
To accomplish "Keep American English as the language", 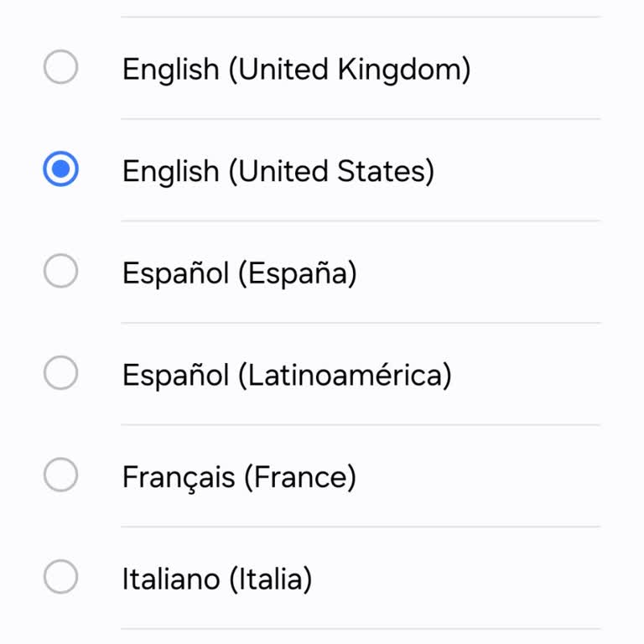I will (60, 170).
